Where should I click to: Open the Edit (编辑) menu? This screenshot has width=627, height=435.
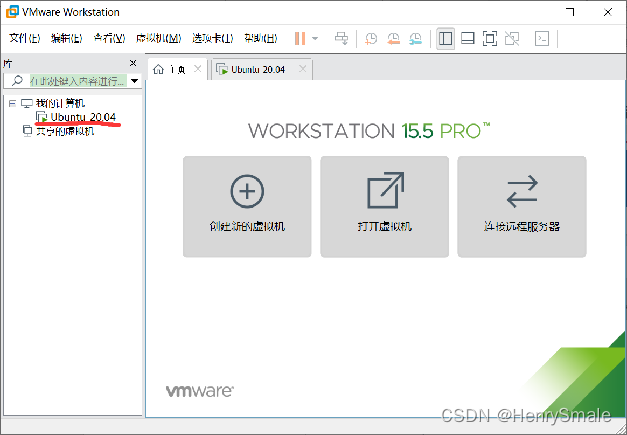point(67,38)
